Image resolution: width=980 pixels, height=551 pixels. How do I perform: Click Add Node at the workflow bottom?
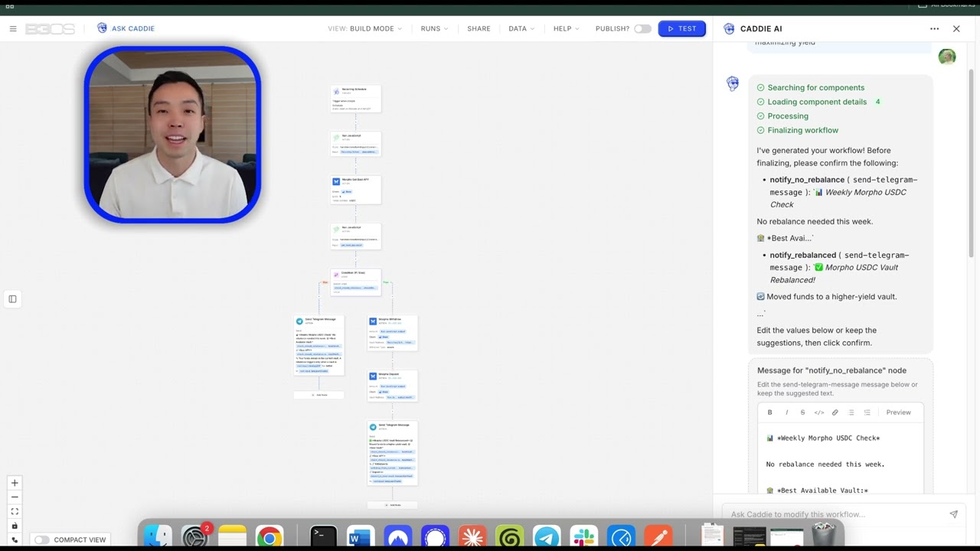pyautogui.click(x=393, y=505)
